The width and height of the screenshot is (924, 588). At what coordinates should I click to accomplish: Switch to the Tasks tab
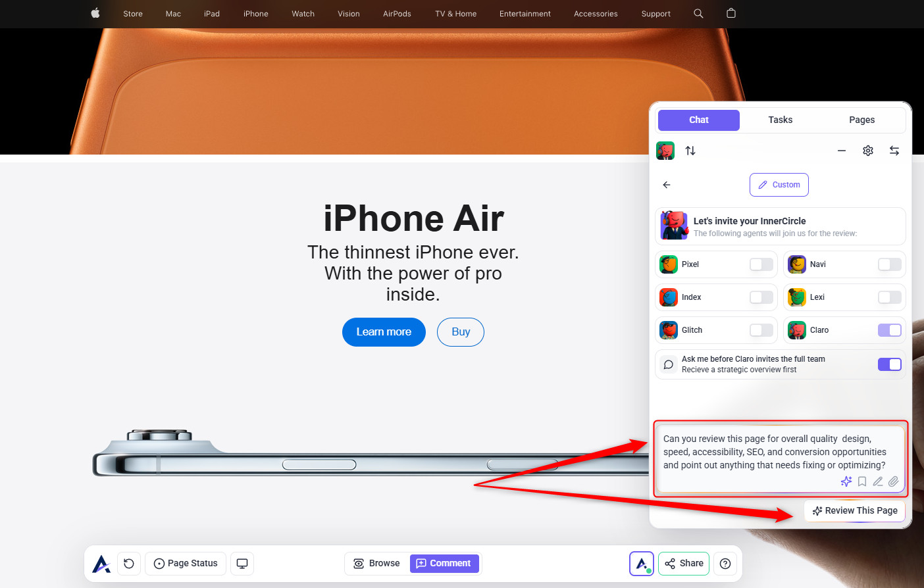coord(780,120)
